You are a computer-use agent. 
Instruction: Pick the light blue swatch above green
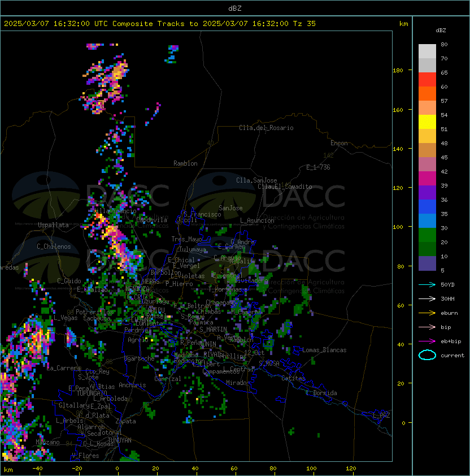point(427,220)
